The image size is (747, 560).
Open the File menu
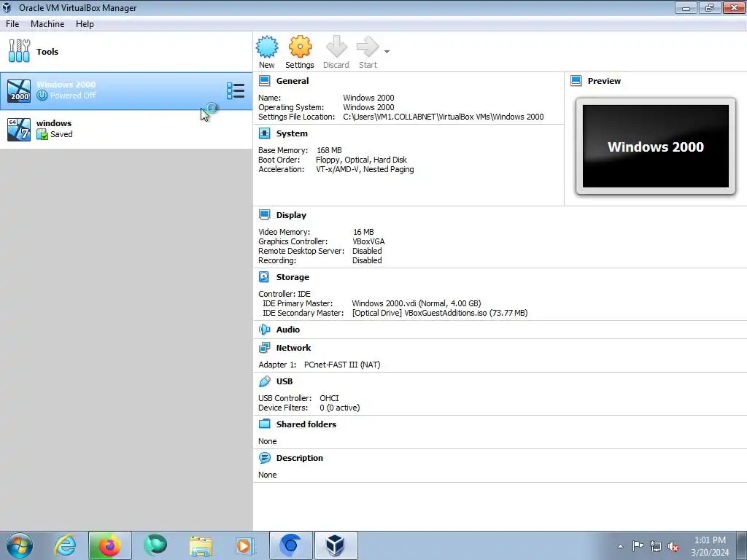pos(12,24)
